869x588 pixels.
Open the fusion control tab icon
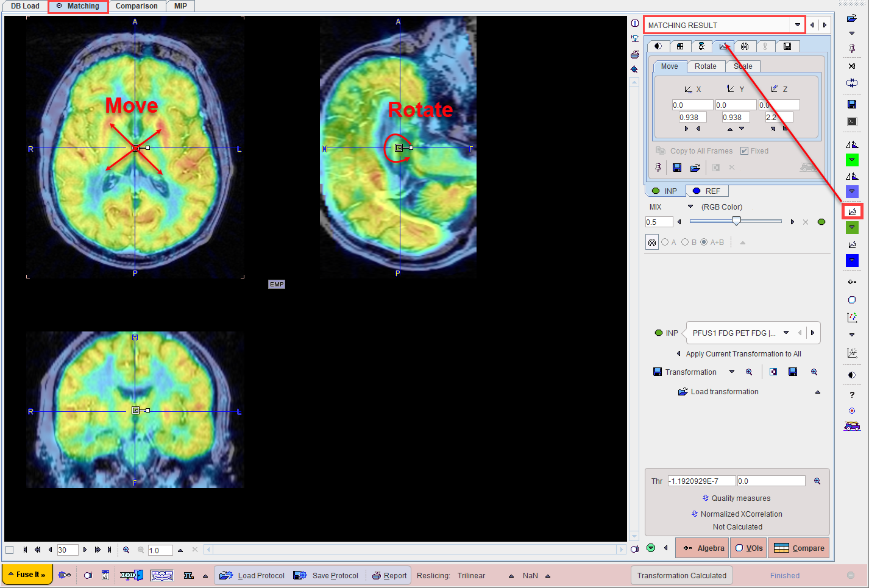point(745,46)
